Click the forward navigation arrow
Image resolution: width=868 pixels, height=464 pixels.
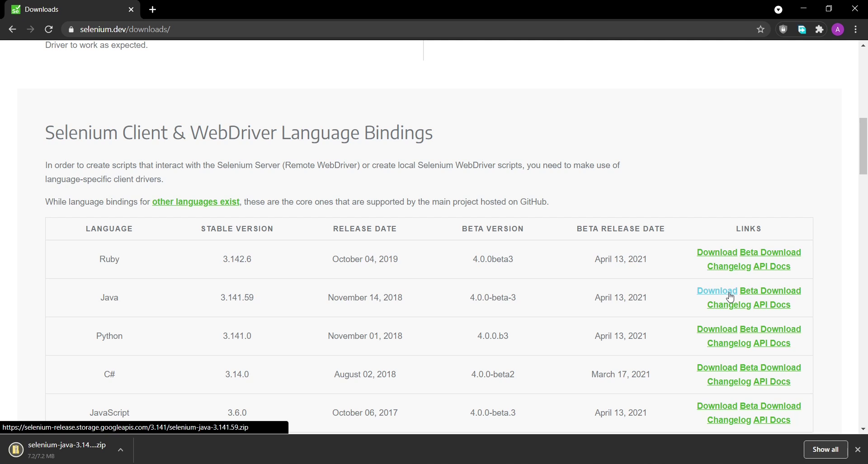coord(30,29)
